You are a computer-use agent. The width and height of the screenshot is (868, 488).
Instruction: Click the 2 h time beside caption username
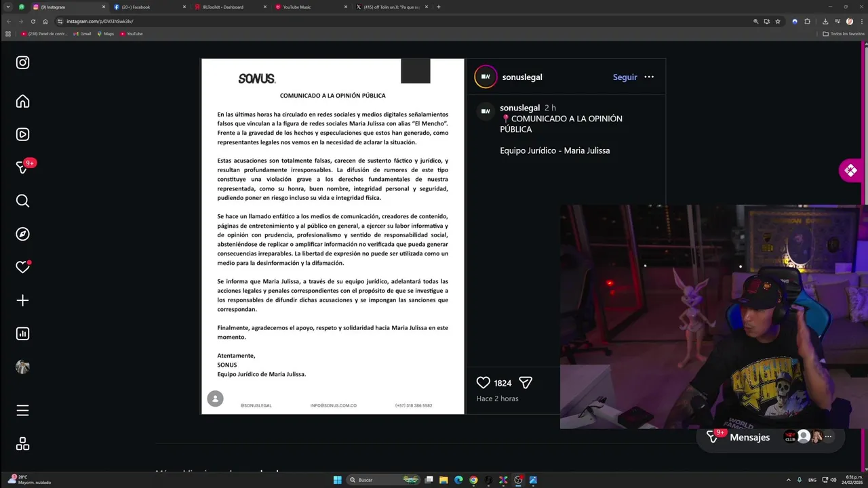click(550, 108)
